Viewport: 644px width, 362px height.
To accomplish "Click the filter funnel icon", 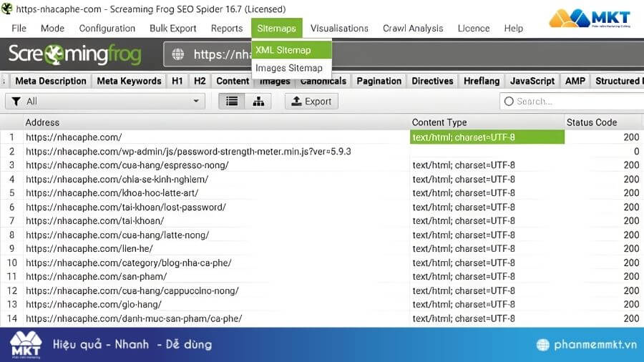I will click(x=16, y=102).
